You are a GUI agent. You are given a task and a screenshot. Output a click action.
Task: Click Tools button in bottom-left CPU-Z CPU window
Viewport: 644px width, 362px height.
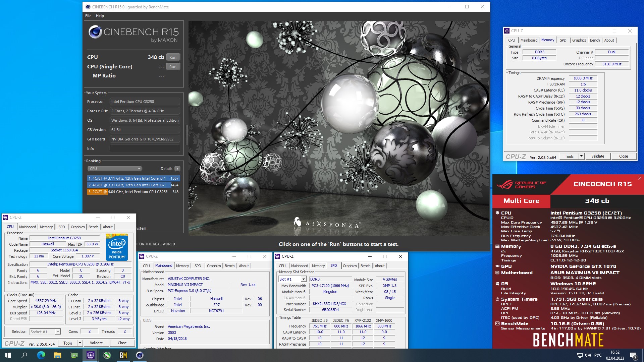pyautogui.click(x=68, y=343)
